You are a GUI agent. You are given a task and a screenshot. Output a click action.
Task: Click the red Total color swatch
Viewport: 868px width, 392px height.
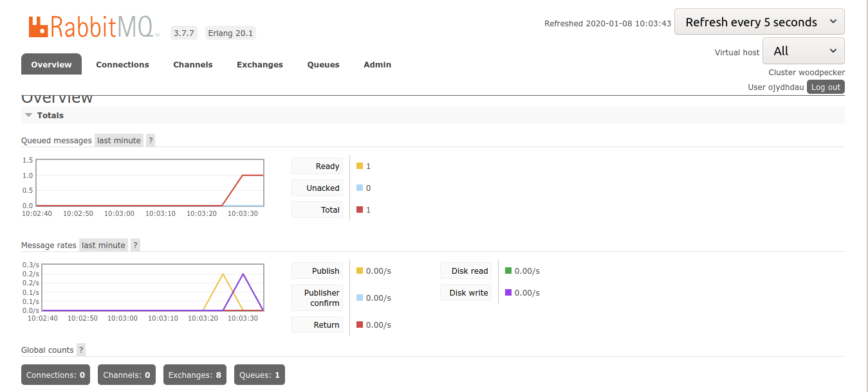(x=360, y=209)
